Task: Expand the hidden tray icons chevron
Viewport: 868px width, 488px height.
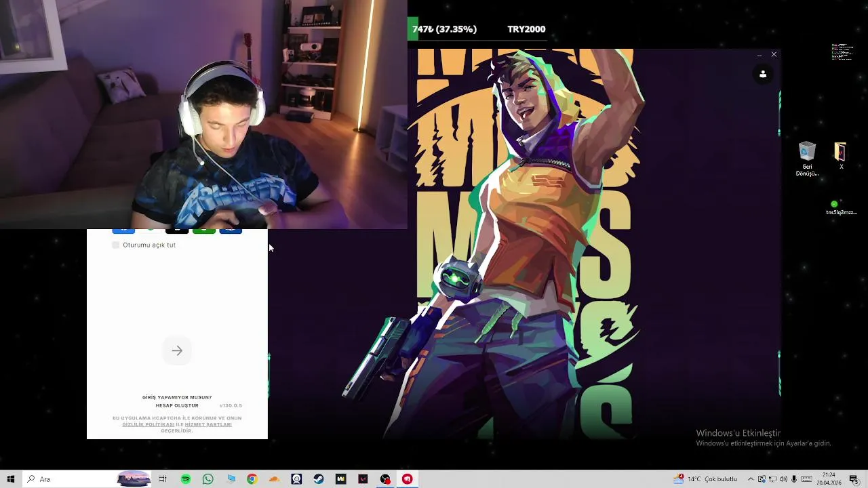Action: point(750,479)
